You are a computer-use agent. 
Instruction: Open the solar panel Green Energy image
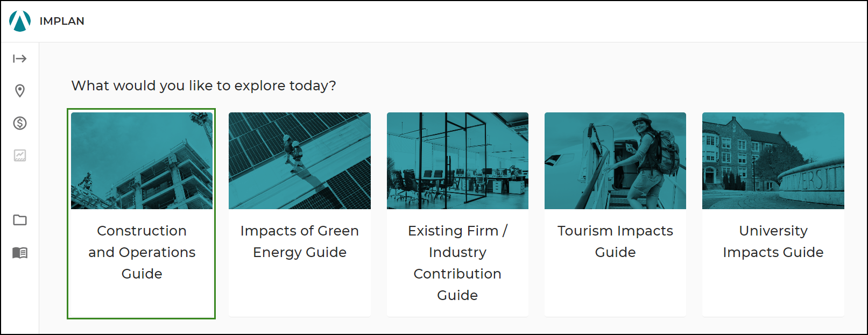(x=300, y=161)
